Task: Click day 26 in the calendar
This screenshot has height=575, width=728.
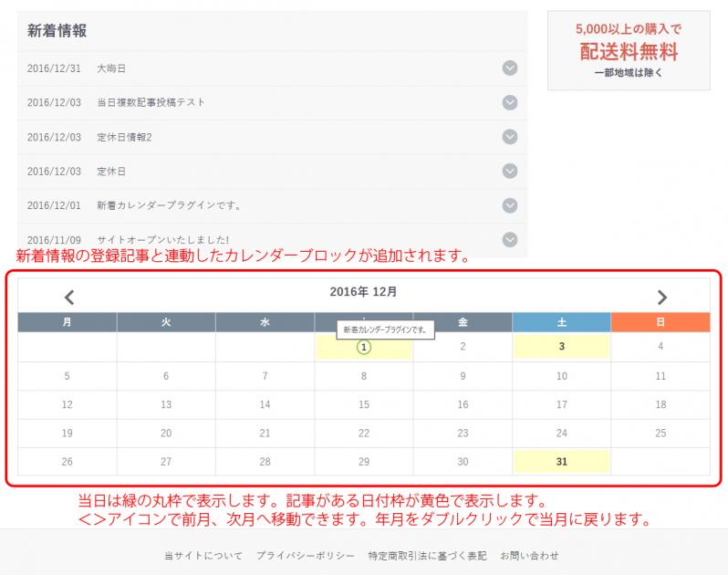Action: (67, 462)
